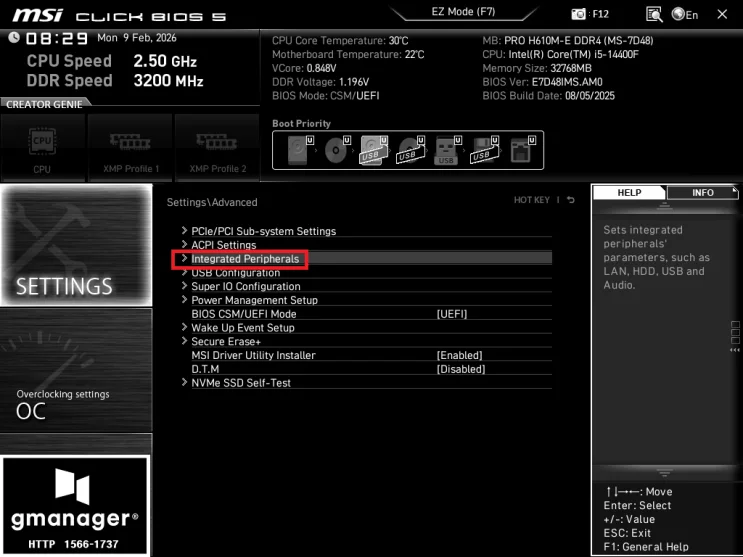743x557 pixels.
Task: Click the CPU Speed 2.50 GHz readout
Action: click(112, 61)
